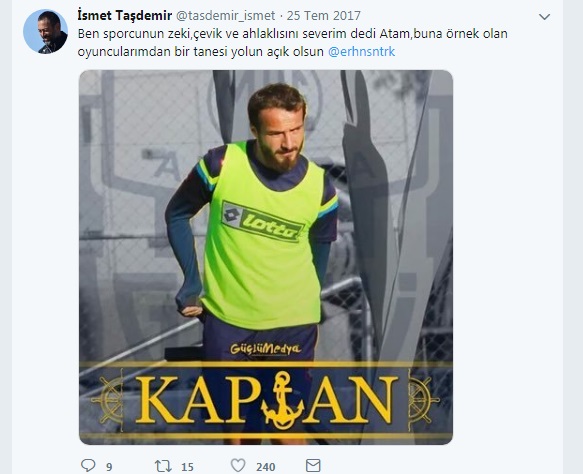Send the tweet via the envelope icon

tap(313, 465)
